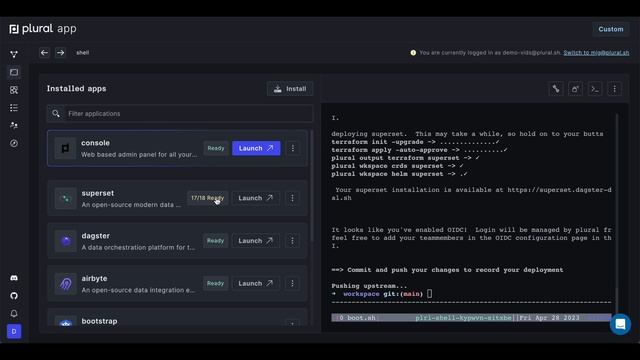Viewport: 640px width, 360px height.
Task: Go back with the left arrow
Action: click(x=44, y=53)
